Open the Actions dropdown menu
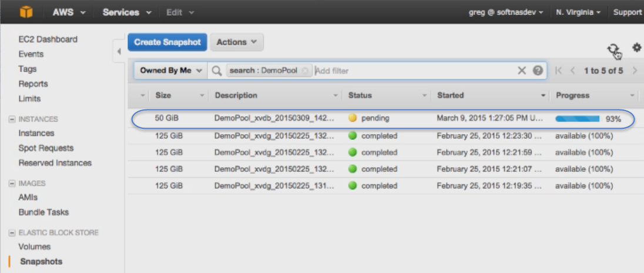 click(x=237, y=42)
